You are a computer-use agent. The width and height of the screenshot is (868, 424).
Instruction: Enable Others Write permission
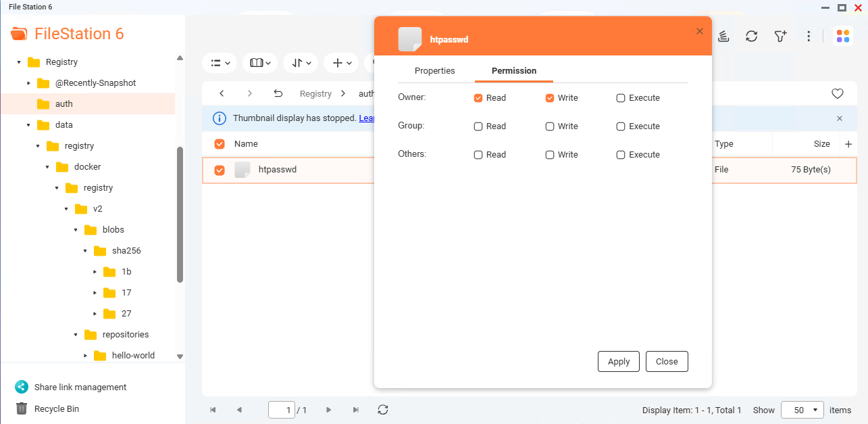tap(550, 155)
